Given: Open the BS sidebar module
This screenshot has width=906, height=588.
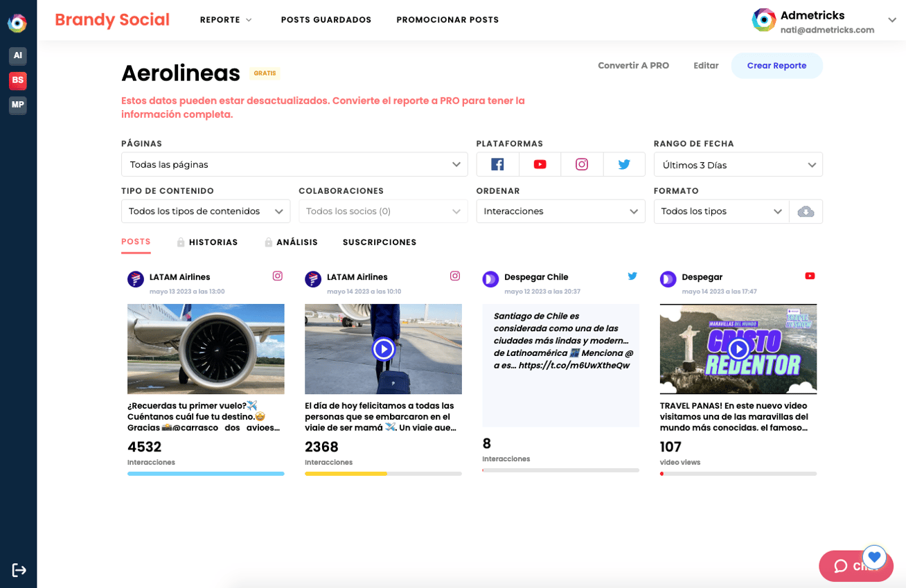Looking at the screenshot, I should click(18, 80).
